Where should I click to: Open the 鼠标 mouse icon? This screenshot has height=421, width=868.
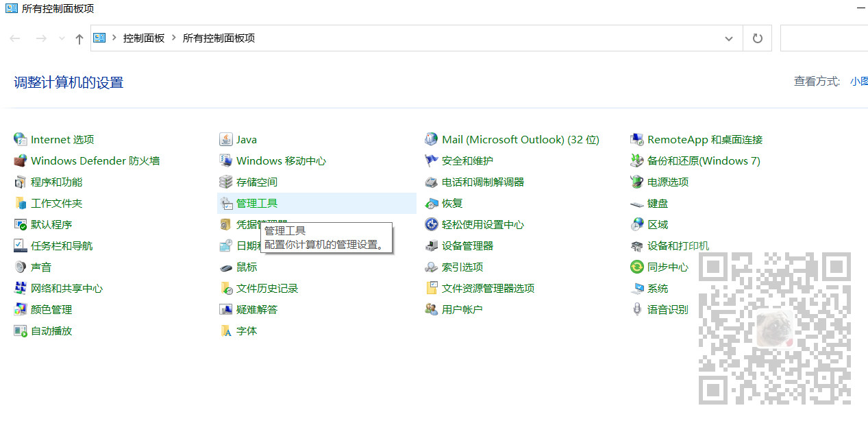click(225, 267)
